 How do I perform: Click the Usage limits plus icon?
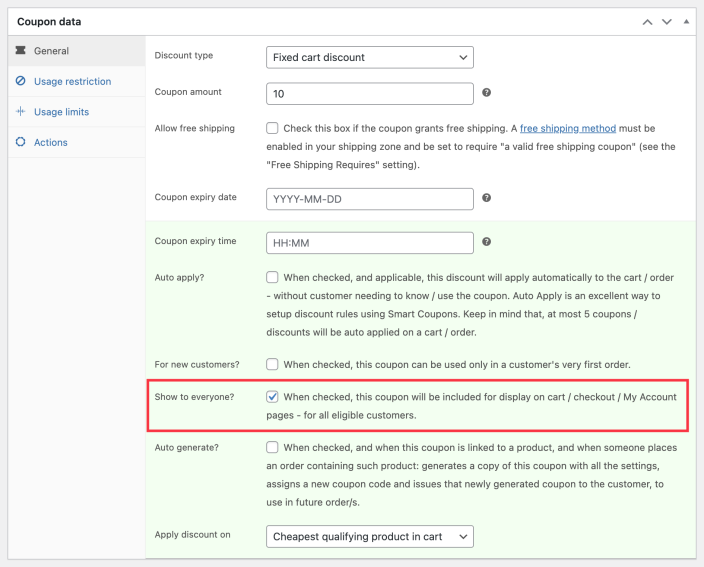click(20, 112)
